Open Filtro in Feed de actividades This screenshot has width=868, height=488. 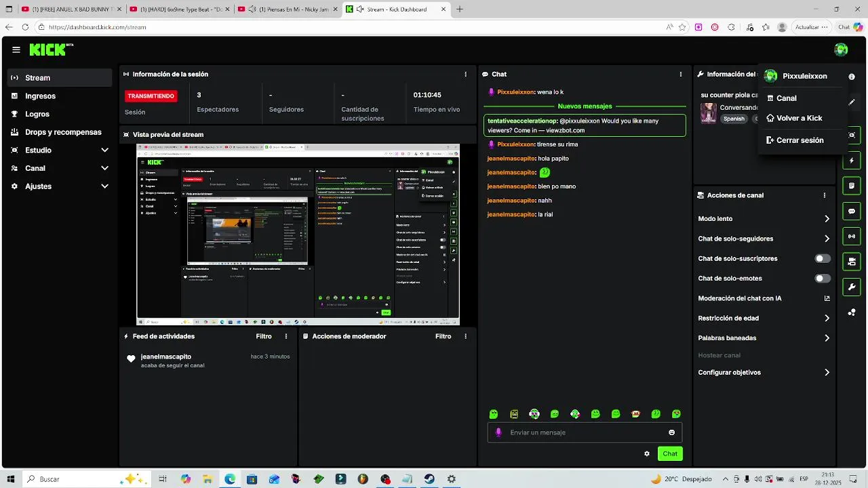pos(264,336)
